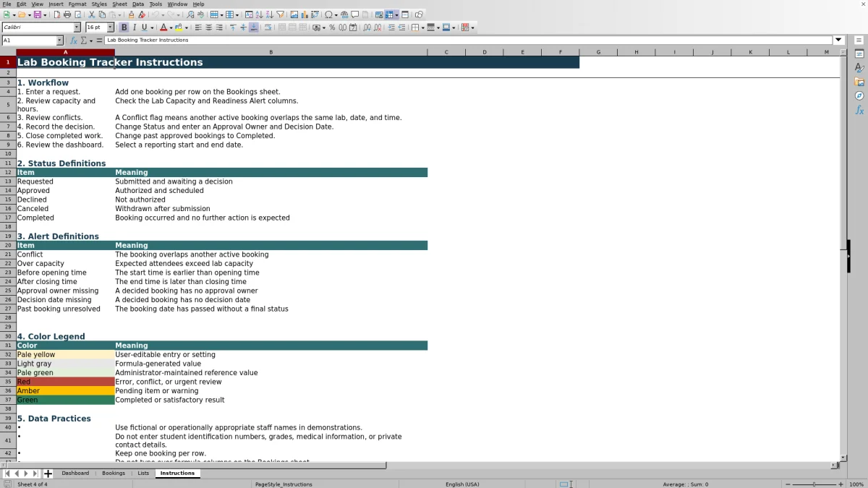Screen dimensions: 868x488
Task: Click the Insert Chart icon
Action: [x=304, y=14]
